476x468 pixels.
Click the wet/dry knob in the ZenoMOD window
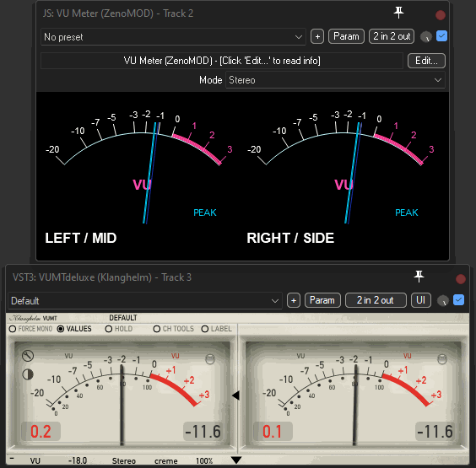(426, 37)
